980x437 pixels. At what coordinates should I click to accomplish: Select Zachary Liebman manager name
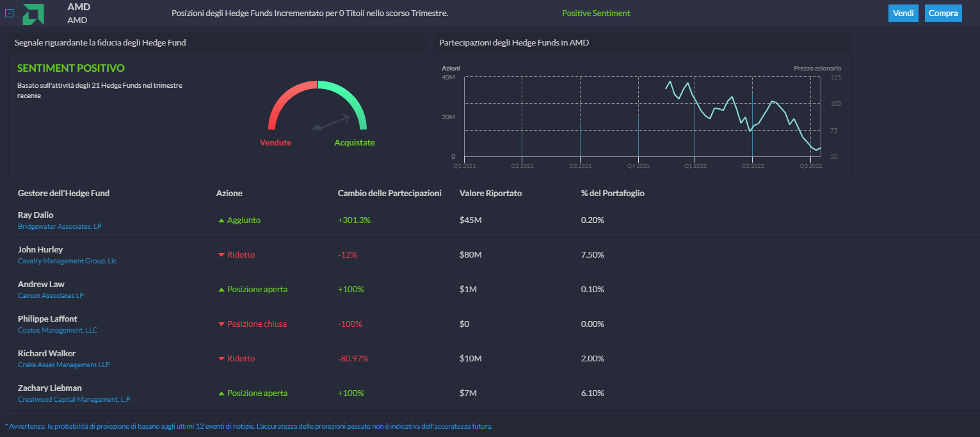50,388
